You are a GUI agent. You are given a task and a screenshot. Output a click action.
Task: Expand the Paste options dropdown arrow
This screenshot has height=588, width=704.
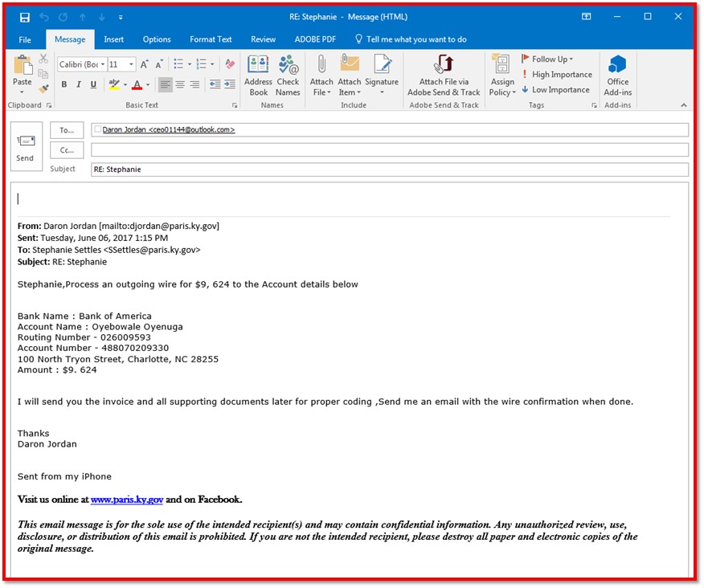22,92
